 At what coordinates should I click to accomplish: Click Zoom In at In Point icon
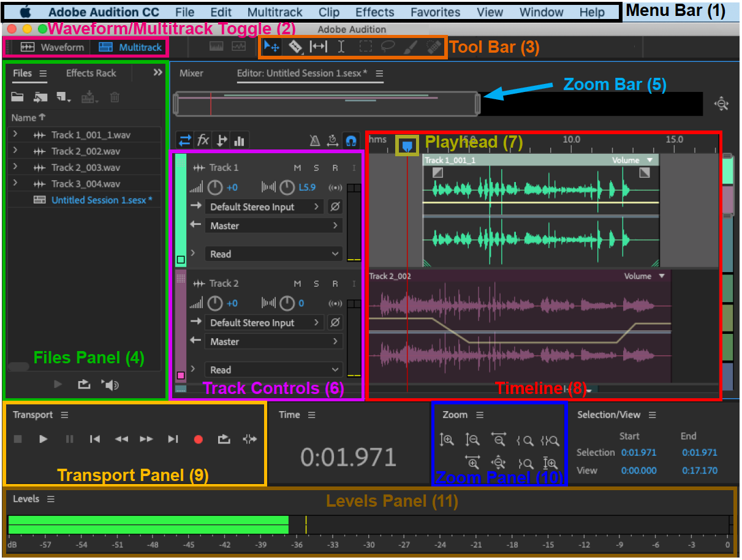tap(524, 440)
